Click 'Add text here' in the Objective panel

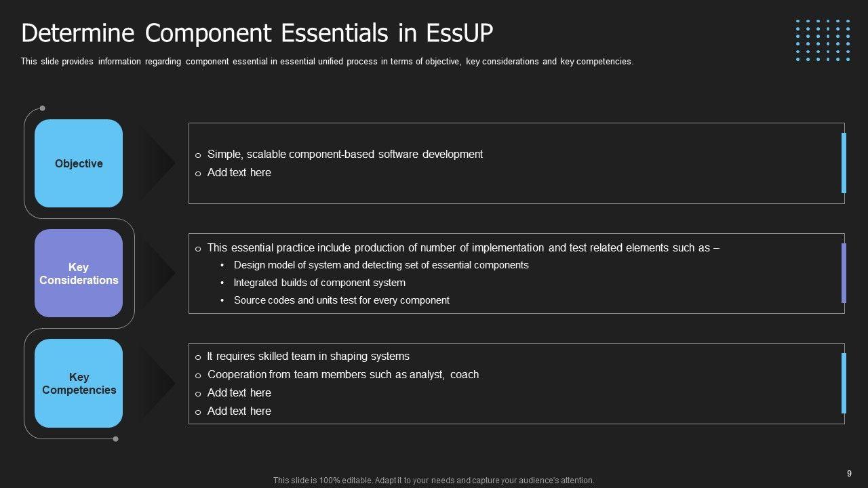[x=239, y=173]
